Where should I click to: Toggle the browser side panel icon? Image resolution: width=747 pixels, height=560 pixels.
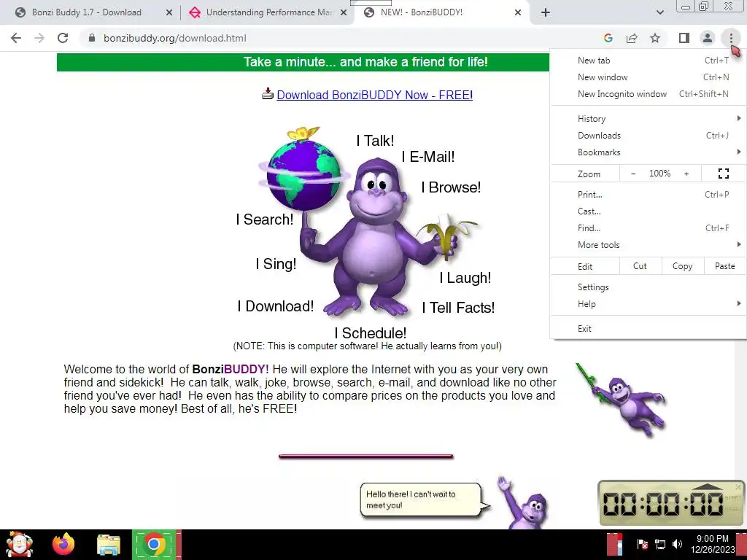coord(684,38)
